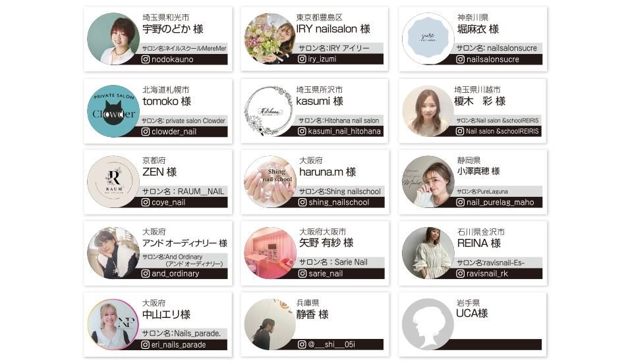
Task: Click the @__shi__05i Instagram handle
Action: 331,344
